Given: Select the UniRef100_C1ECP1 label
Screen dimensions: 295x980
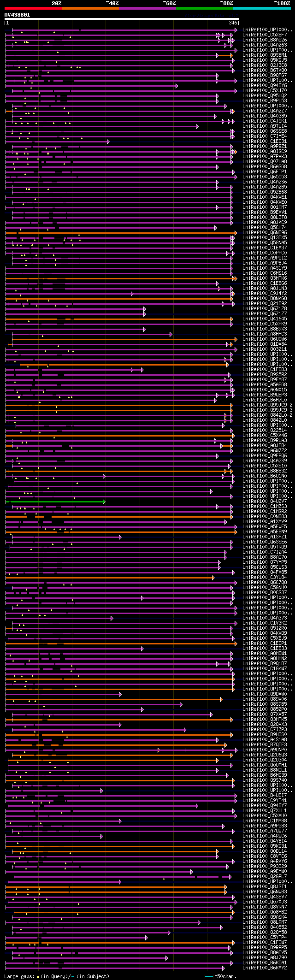Looking at the screenshot, I should click(x=265, y=643).
